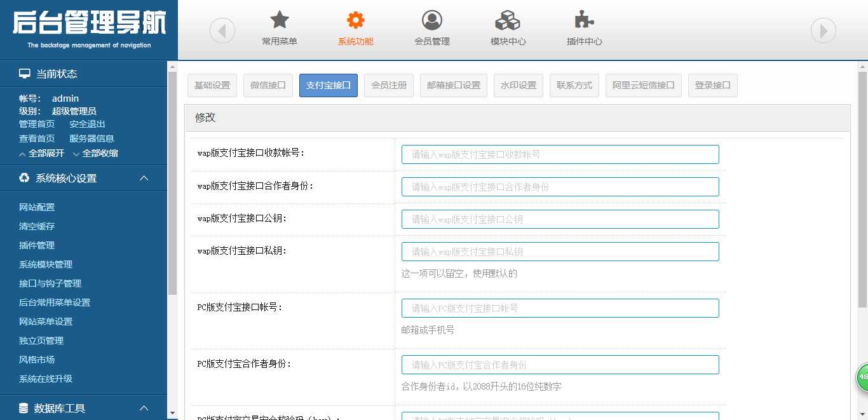Open the 登录接口 tab
The height and width of the screenshot is (420, 868).
713,85
